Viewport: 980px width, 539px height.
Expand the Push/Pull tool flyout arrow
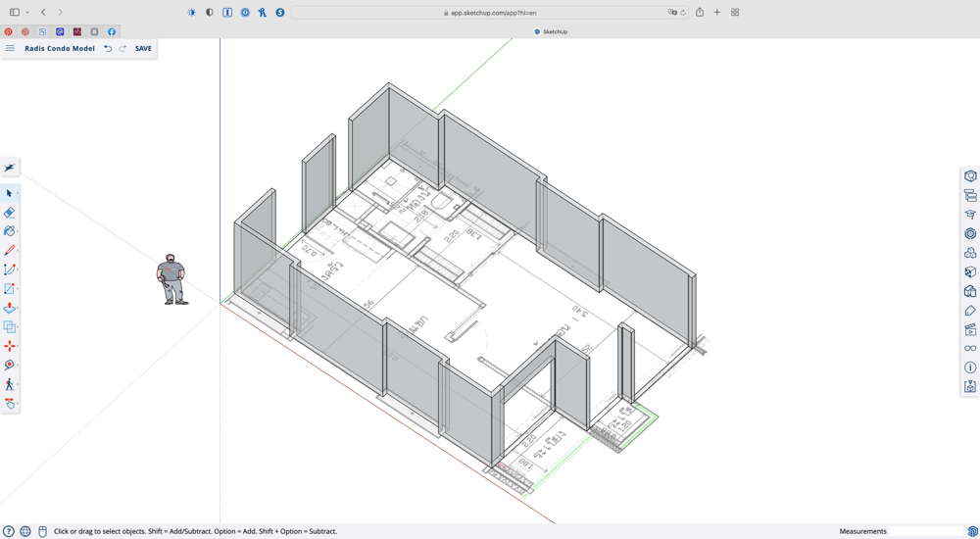(x=17, y=308)
